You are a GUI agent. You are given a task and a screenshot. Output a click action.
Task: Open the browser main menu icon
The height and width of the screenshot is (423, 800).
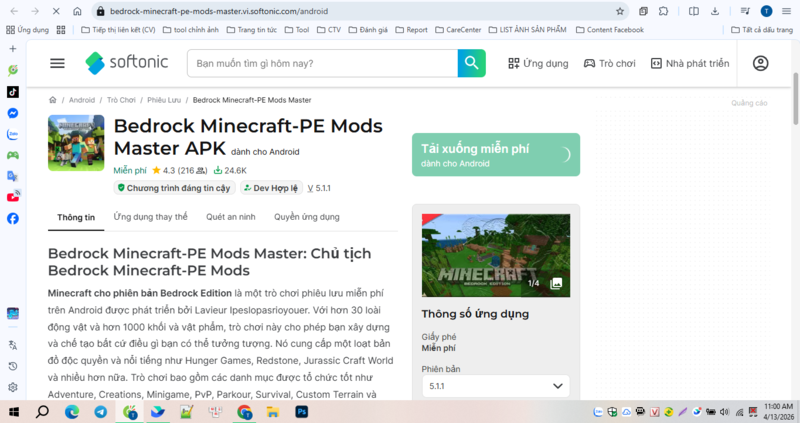pyautogui.click(x=787, y=11)
